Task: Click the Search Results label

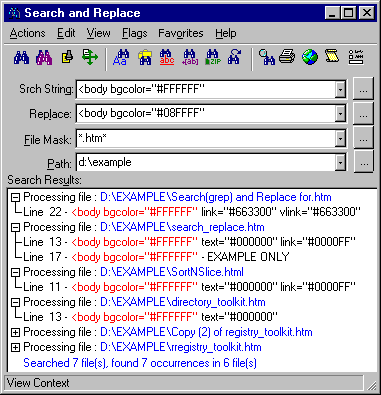Action: pyautogui.click(x=44, y=180)
